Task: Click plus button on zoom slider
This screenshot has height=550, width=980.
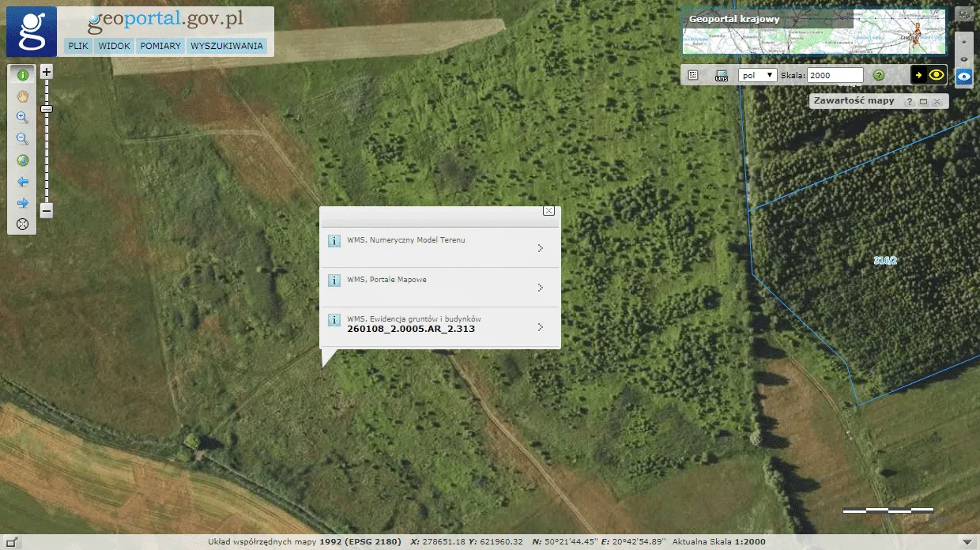Action: tap(47, 72)
